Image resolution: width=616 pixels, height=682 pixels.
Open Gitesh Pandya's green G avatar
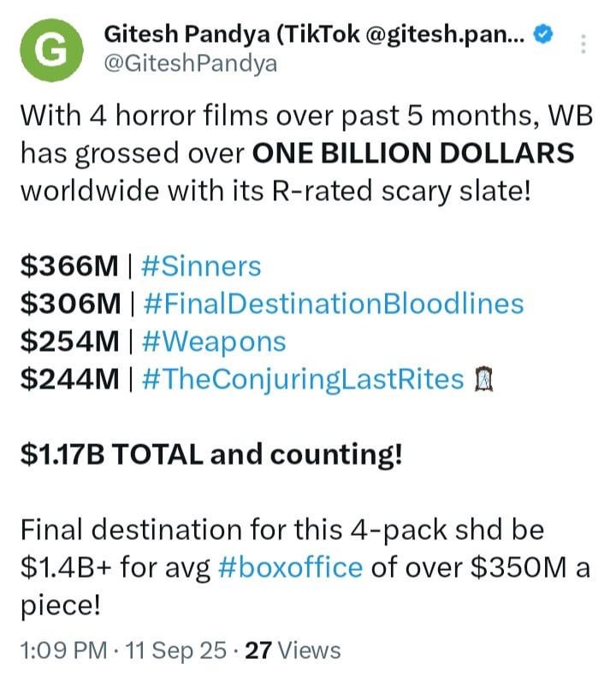tap(50, 50)
